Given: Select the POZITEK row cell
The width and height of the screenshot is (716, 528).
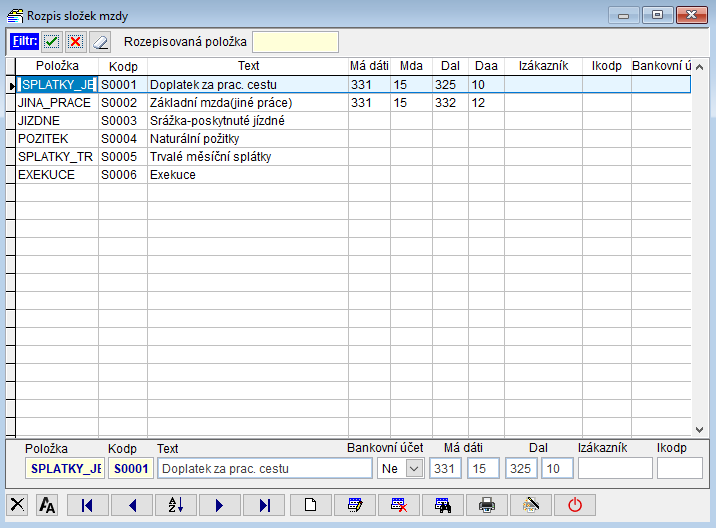Looking at the screenshot, I should (57, 139).
